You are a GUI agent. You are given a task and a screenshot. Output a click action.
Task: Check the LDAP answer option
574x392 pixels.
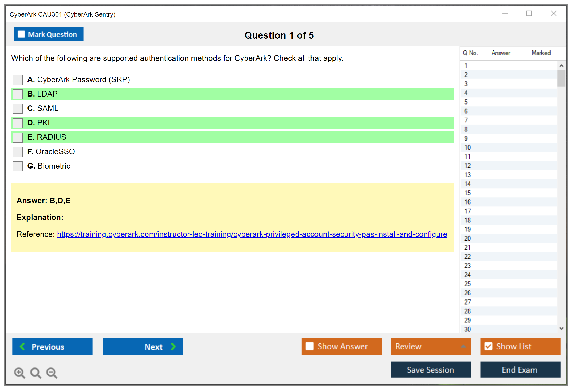[18, 94]
